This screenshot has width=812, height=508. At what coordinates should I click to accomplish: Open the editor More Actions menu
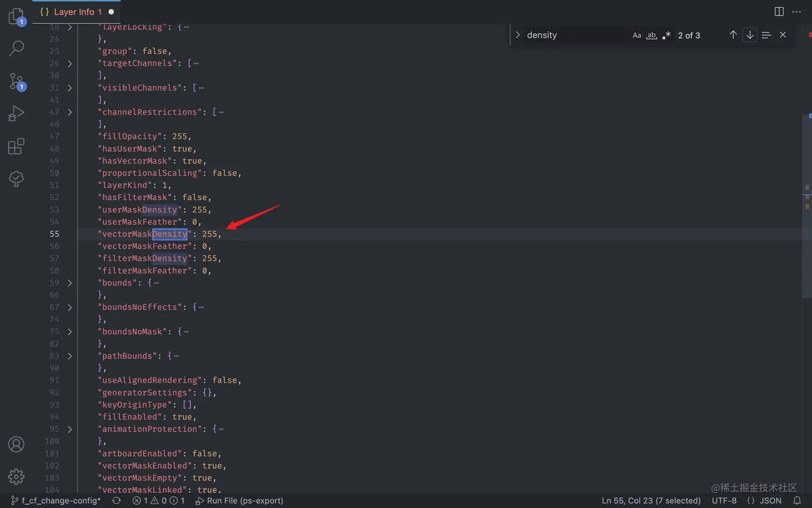(796, 11)
